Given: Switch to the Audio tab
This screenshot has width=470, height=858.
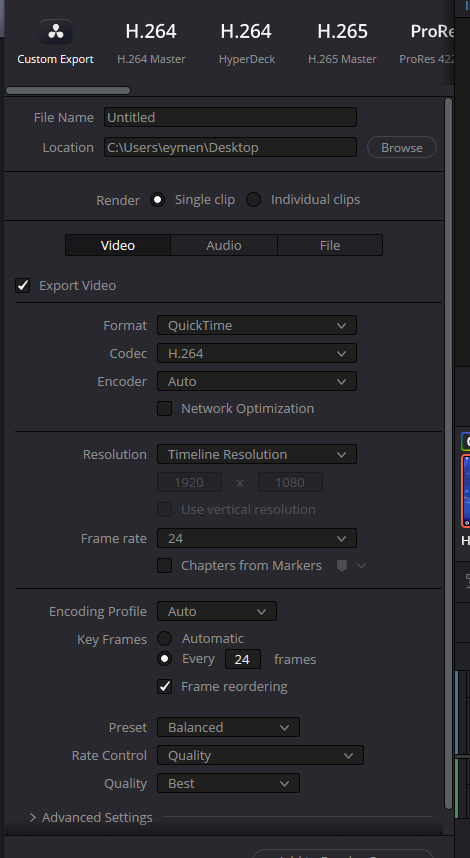Looking at the screenshot, I should [x=224, y=245].
